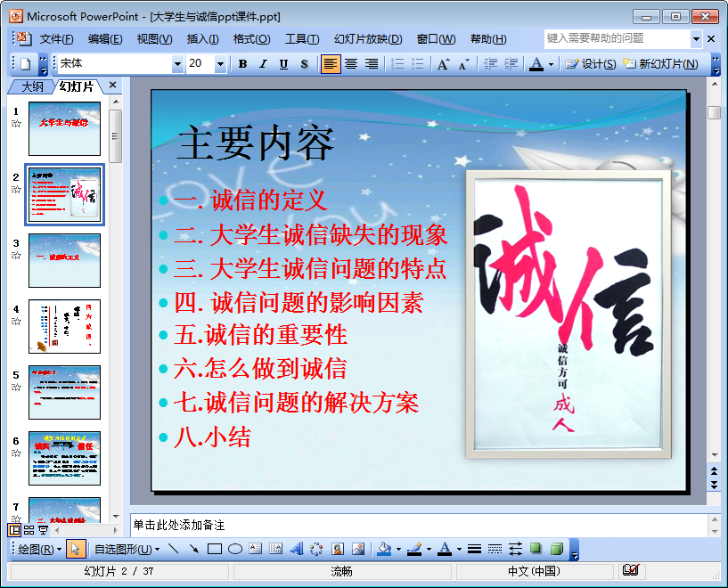This screenshot has width=728, height=588.
Task: Increase font size icon
Action: [x=444, y=64]
